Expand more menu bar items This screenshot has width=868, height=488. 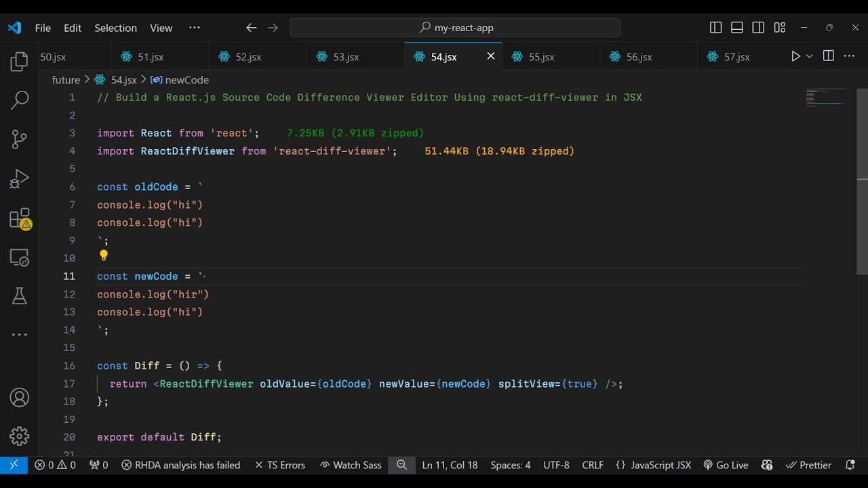click(195, 28)
